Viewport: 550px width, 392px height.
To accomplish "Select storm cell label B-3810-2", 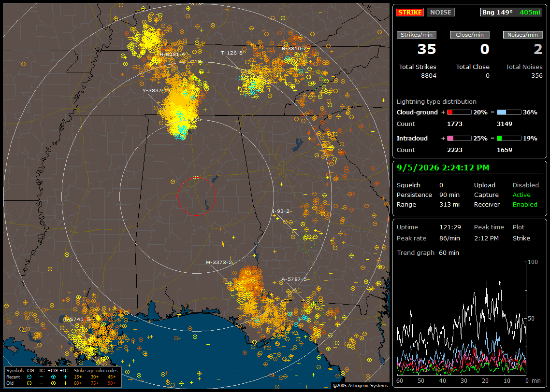I will click(x=294, y=48).
